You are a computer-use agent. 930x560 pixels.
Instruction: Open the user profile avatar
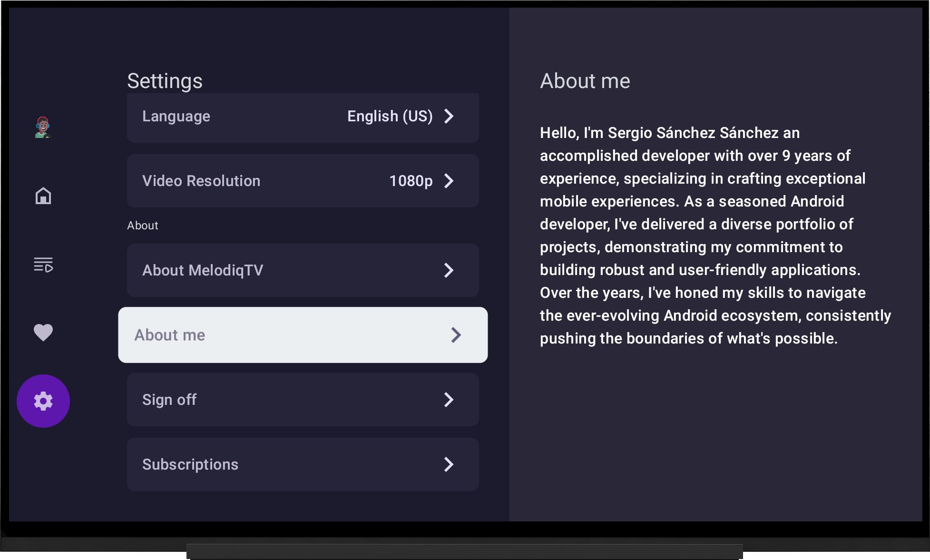(43, 127)
